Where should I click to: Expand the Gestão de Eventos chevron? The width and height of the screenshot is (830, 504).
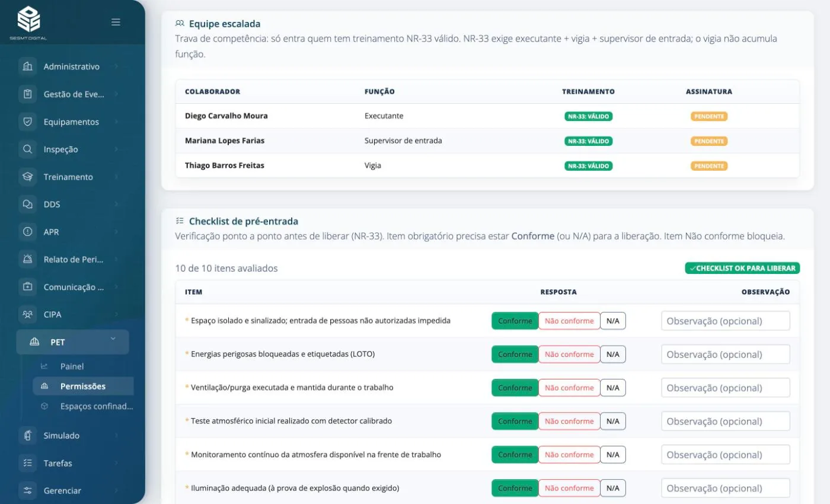[116, 94]
